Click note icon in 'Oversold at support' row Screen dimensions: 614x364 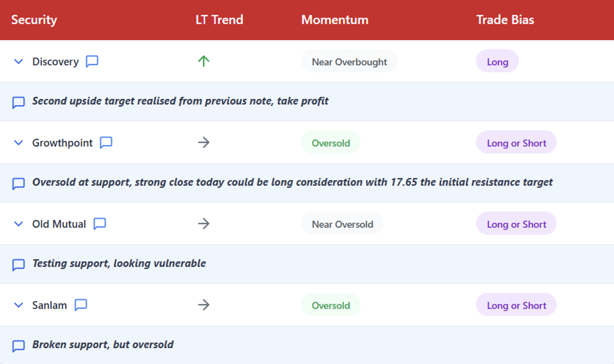[x=18, y=183]
